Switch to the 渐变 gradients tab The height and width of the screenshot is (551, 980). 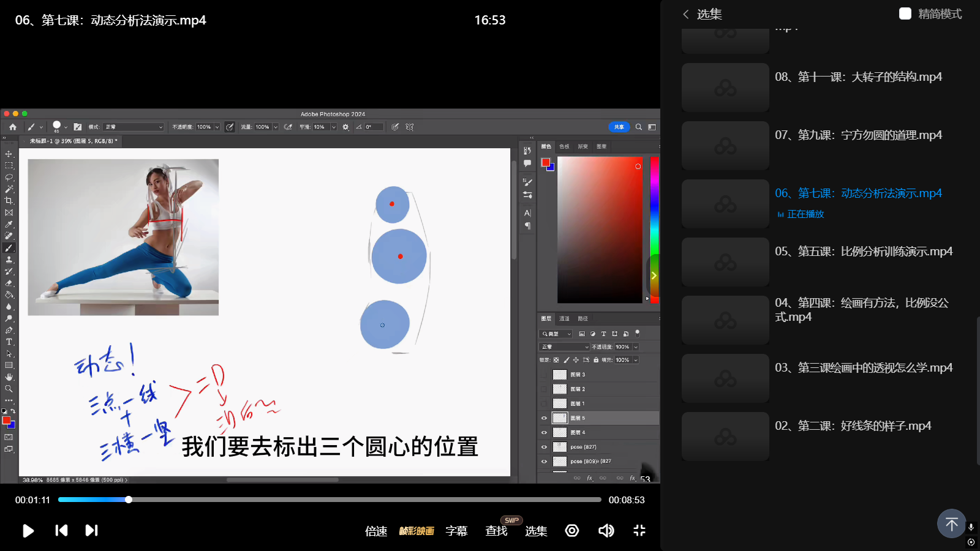582,146
